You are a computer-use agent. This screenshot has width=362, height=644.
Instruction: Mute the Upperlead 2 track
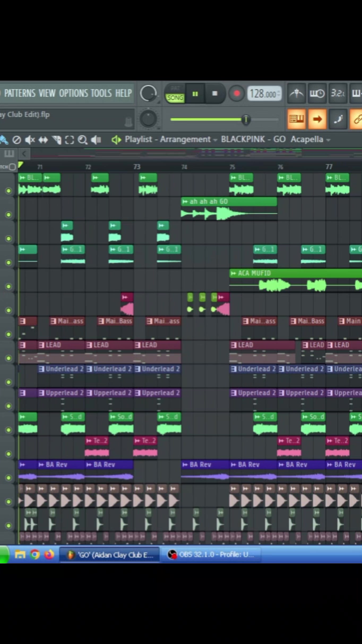coord(9,406)
